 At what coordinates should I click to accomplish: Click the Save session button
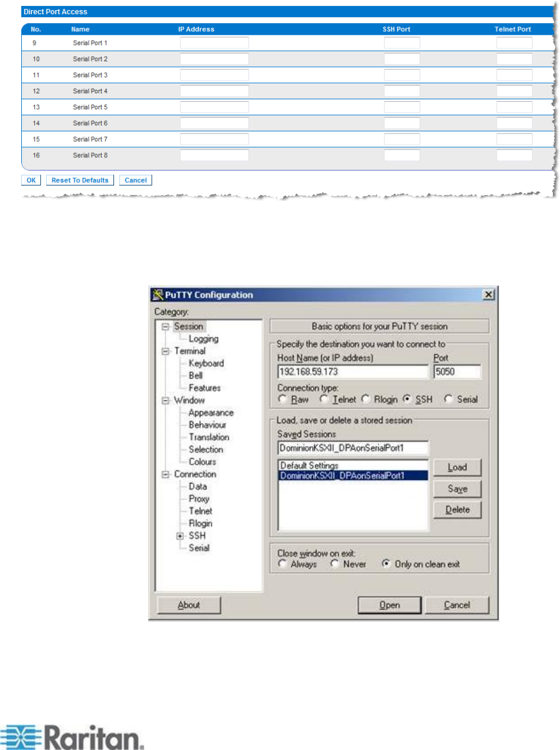[x=457, y=489]
